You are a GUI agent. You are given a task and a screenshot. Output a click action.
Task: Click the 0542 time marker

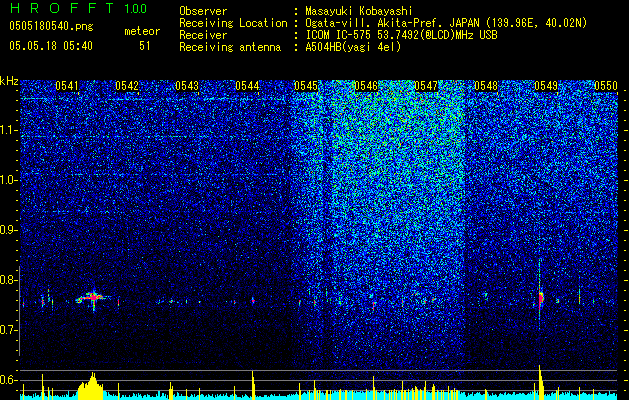pos(127,86)
